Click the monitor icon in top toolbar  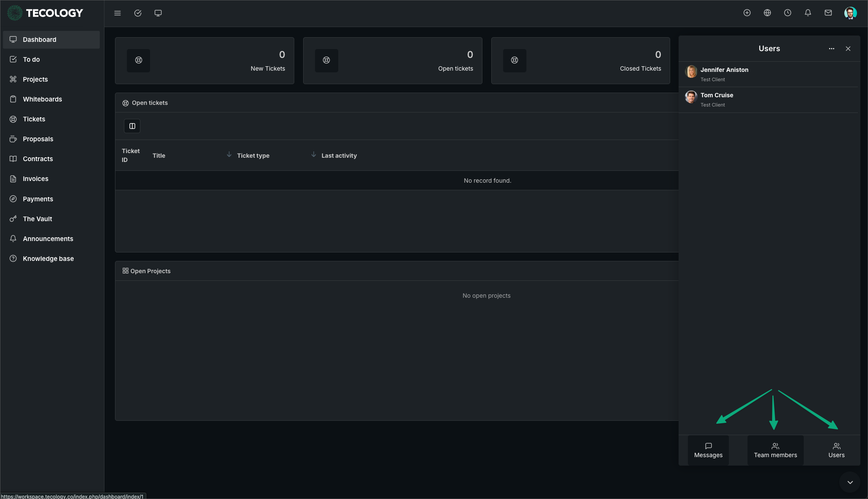[158, 13]
